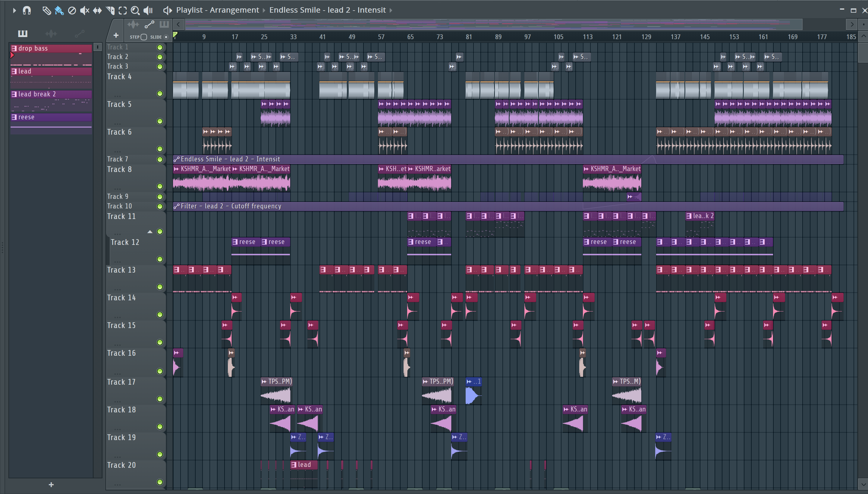Click the playhead marker at bar 1
868x494 pixels.
[x=175, y=35]
